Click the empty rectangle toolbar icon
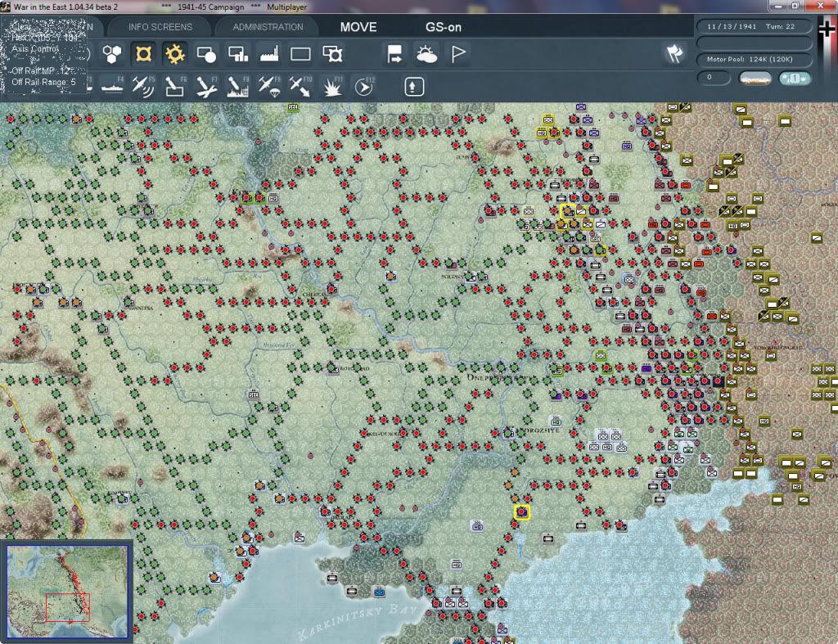The height and width of the screenshot is (644, 838). tap(300, 54)
